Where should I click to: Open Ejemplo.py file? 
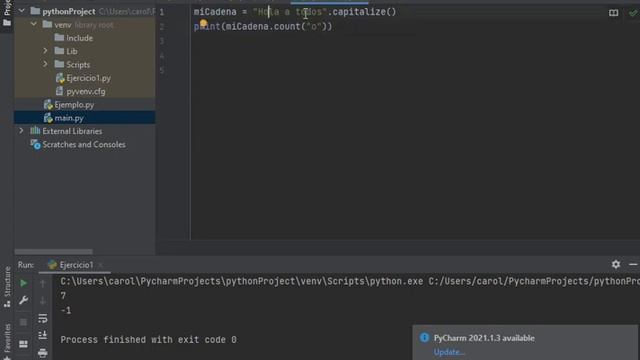pos(74,104)
